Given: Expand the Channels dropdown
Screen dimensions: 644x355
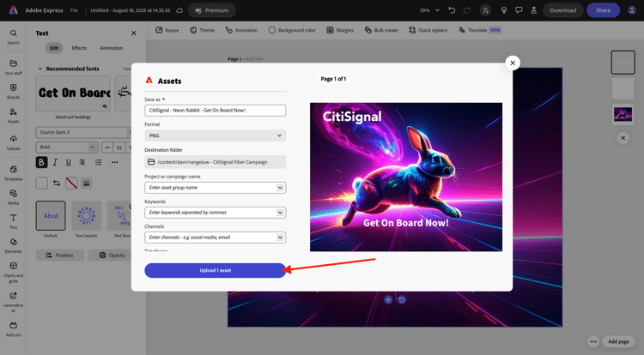Looking at the screenshot, I should click(280, 238).
